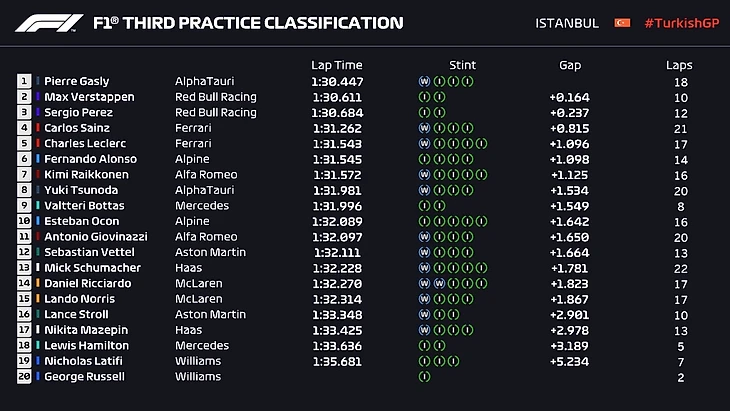This screenshot has width=730, height=411.
Task: Click the team color bar beside Charles Leclerc
Action: [x=38, y=143]
